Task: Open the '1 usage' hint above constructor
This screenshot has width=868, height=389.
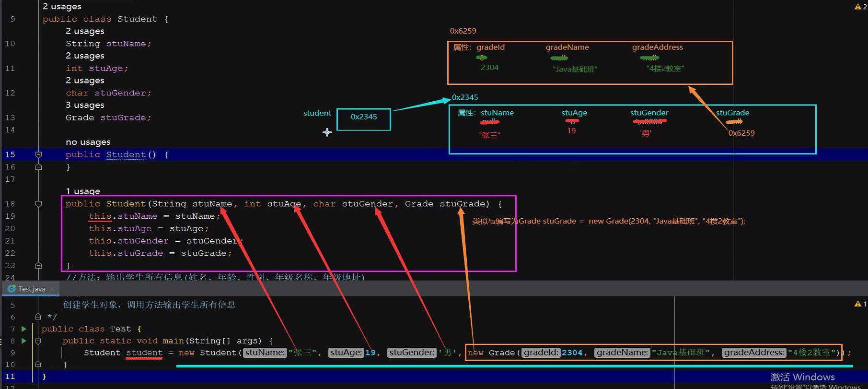Action: [83, 191]
